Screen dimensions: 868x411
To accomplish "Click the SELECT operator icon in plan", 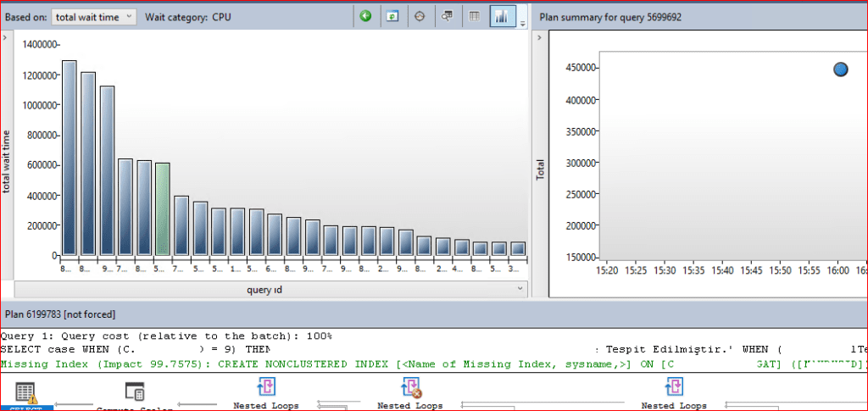I will (26, 392).
